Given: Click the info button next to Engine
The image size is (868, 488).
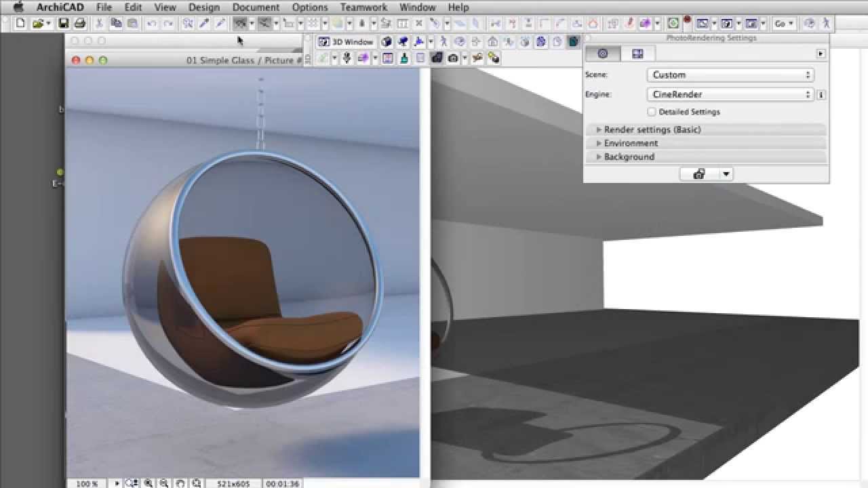Looking at the screenshot, I should tap(821, 94).
